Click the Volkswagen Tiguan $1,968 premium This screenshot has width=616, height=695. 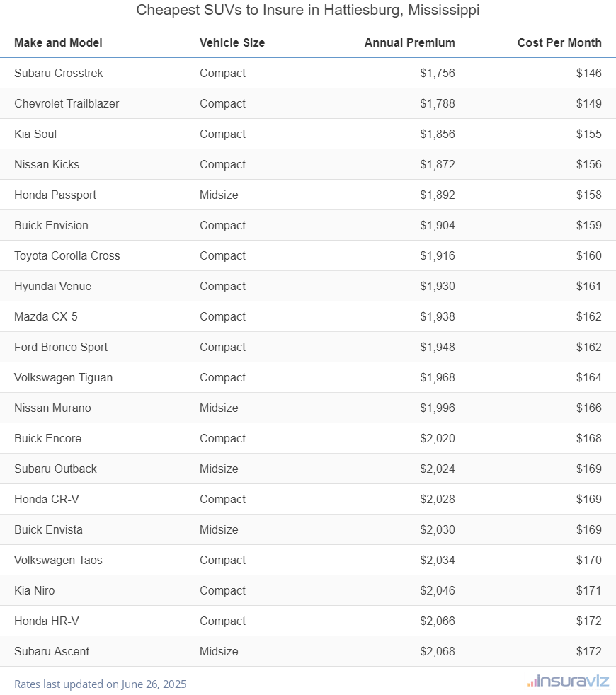click(438, 377)
